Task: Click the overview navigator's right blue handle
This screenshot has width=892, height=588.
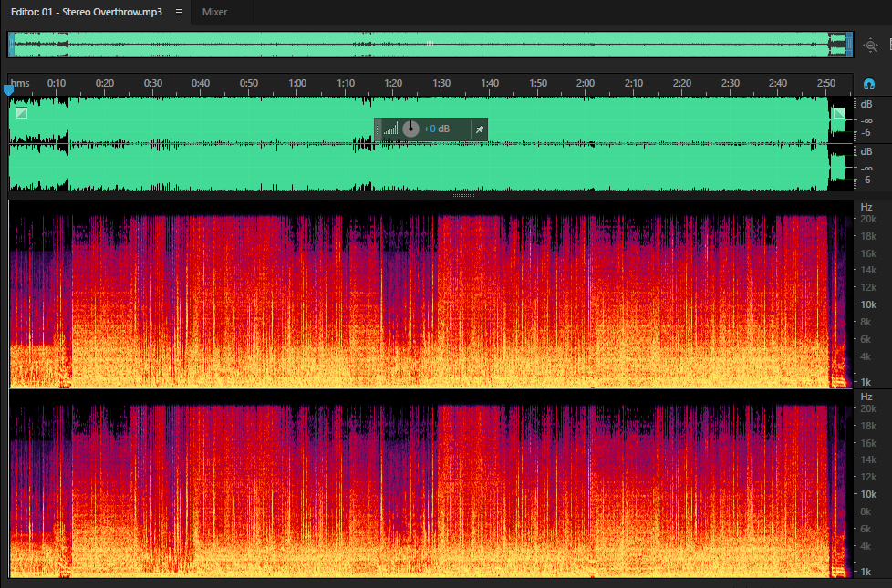Action: pyautogui.click(x=850, y=45)
